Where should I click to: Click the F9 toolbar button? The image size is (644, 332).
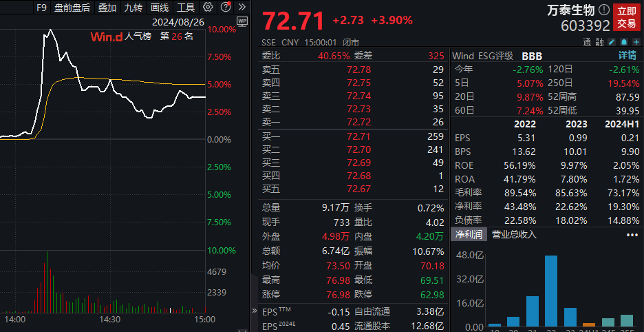pyautogui.click(x=41, y=7)
